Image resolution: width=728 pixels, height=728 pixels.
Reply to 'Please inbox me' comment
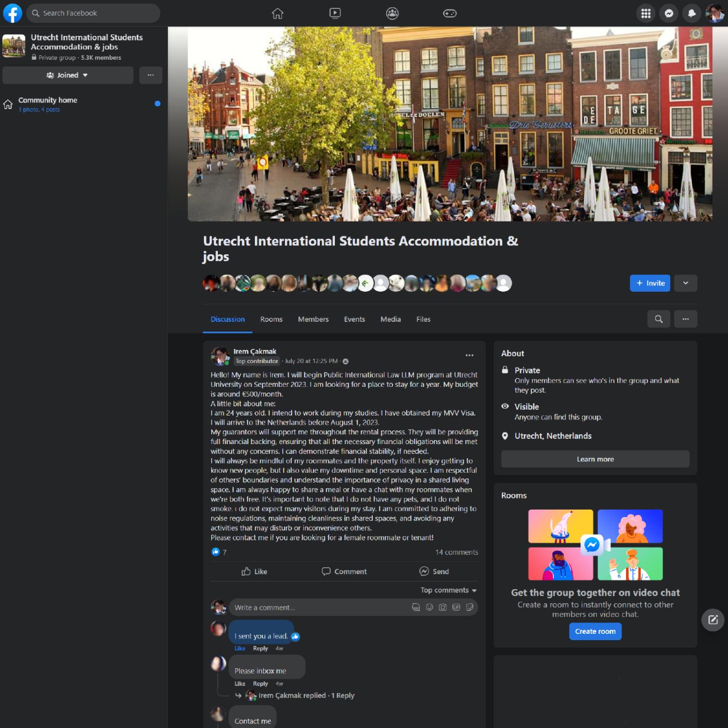coord(261,684)
